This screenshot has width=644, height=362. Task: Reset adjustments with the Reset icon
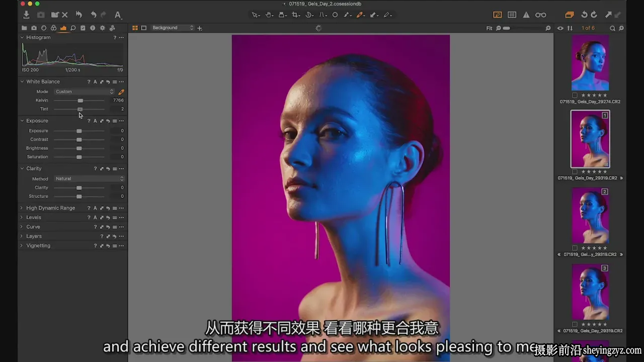coord(79,15)
